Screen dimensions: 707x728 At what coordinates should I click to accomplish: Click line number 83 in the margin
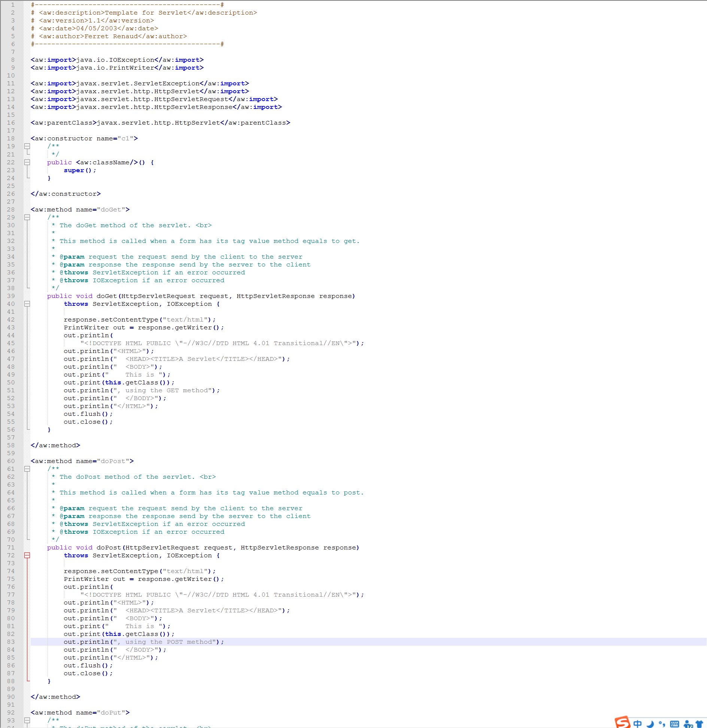(11, 642)
